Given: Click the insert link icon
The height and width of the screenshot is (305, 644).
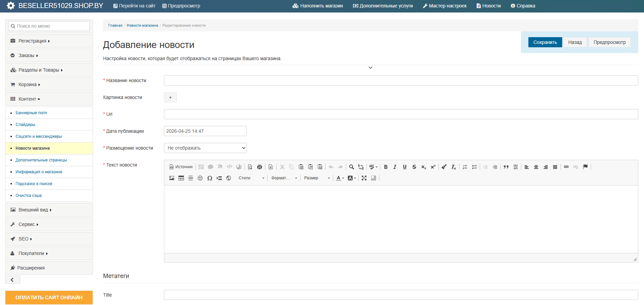Looking at the screenshot, I should click(x=566, y=167).
